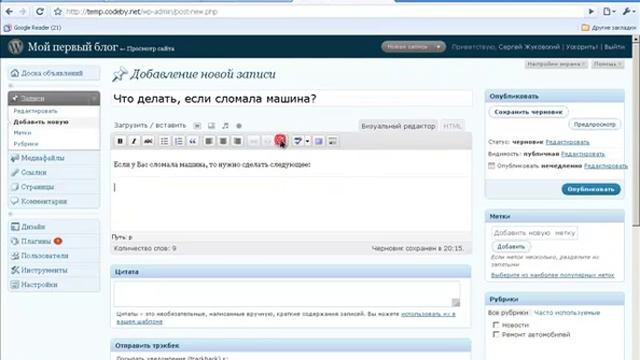Click Сохранить черновик button

[x=528, y=112]
